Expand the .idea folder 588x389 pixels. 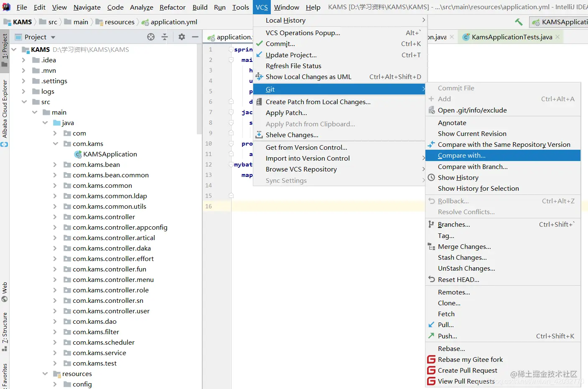click(24, 60)
